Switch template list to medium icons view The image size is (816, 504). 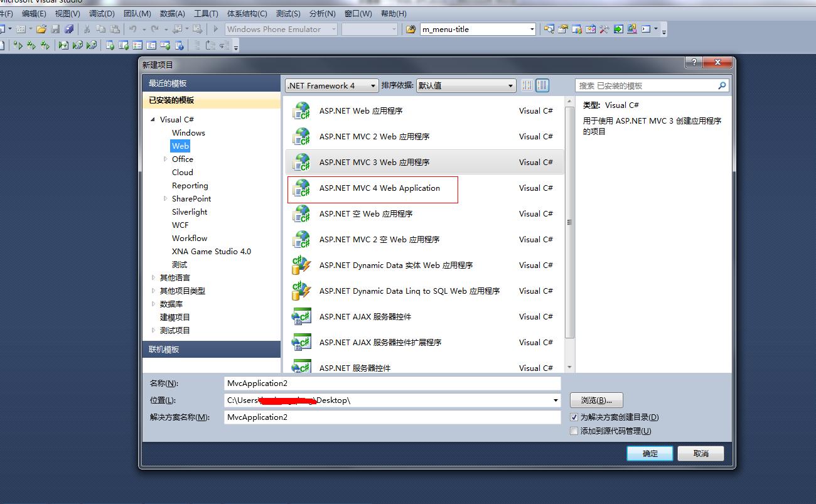542,85
